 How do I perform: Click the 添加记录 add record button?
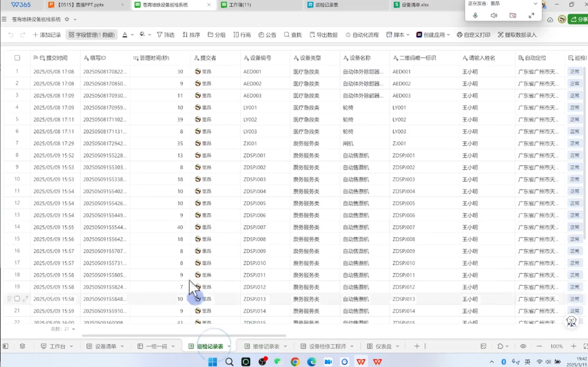tap(46, 35)
